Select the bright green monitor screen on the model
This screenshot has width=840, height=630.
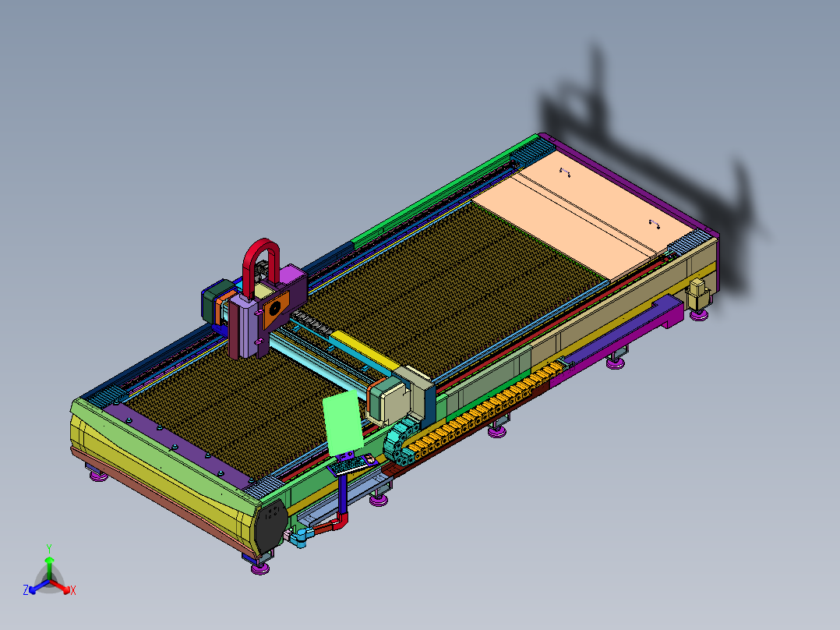(343, 423)
